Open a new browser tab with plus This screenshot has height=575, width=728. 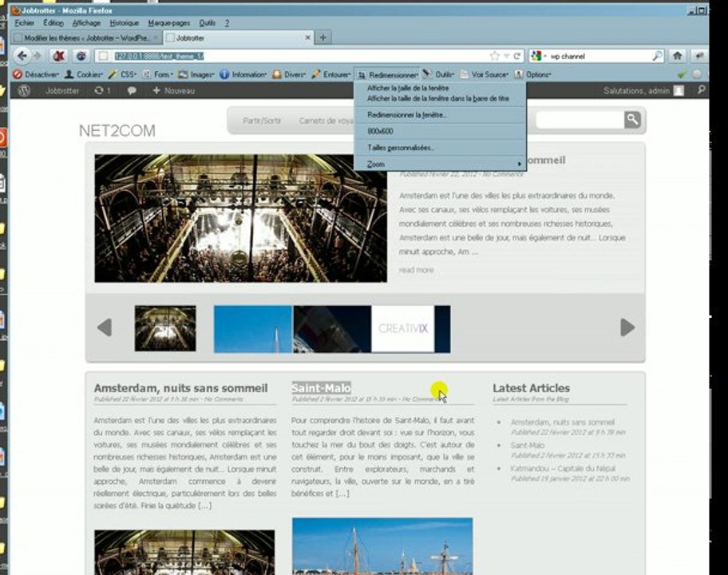pyautogui.click(x=323, y=38)
